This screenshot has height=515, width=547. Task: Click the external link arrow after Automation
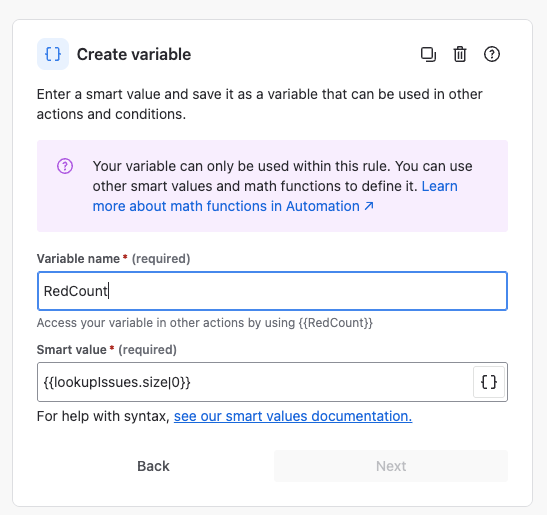[x=369, y=206]
